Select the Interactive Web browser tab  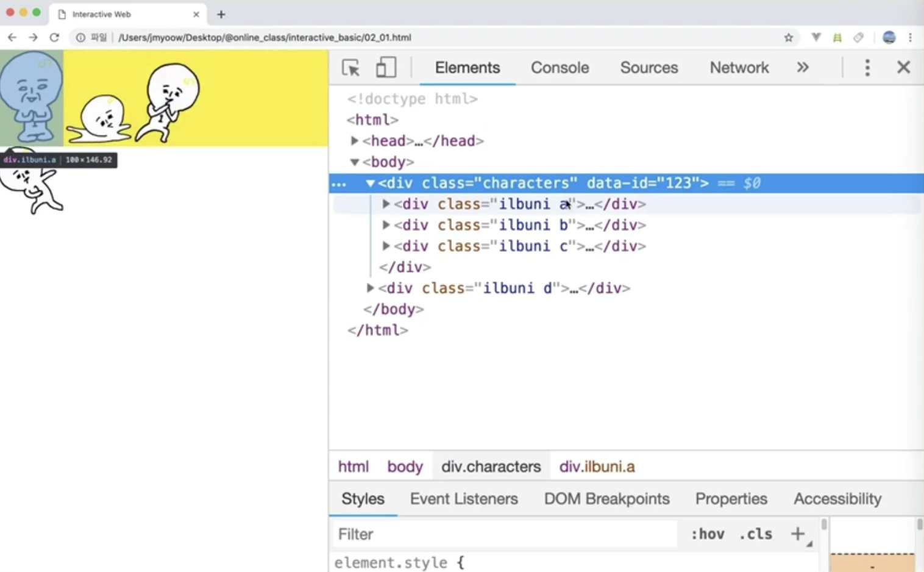(x=128, y=14)
